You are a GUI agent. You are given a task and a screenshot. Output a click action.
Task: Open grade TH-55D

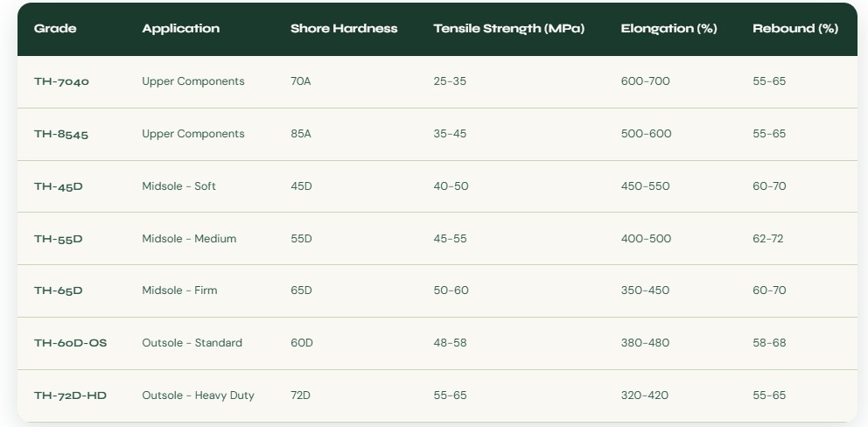click(58, 239)
